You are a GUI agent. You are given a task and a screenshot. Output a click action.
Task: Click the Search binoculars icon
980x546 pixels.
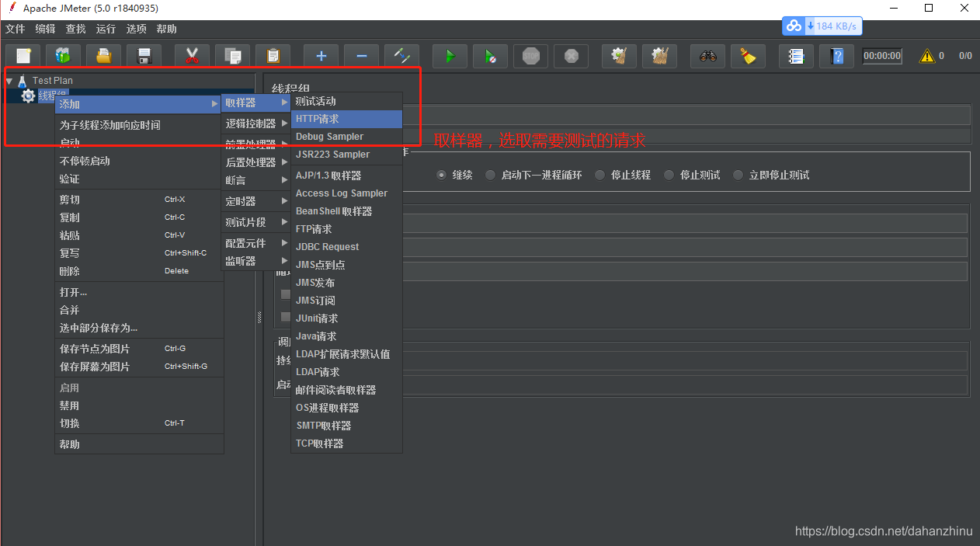[707, 56]
